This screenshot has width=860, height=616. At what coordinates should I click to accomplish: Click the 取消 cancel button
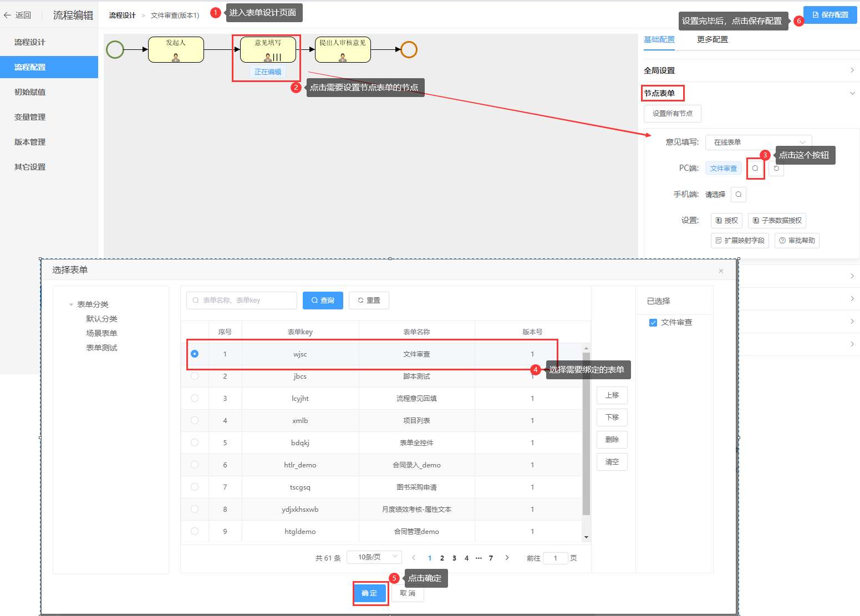(408, 593)
